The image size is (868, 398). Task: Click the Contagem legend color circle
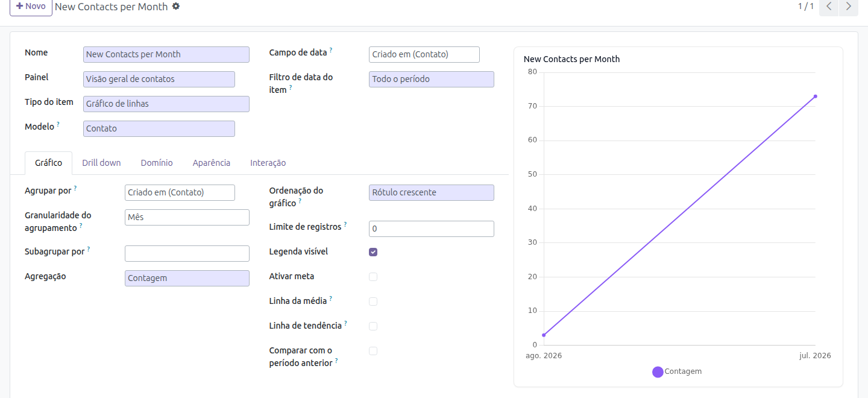pos(658,372)
